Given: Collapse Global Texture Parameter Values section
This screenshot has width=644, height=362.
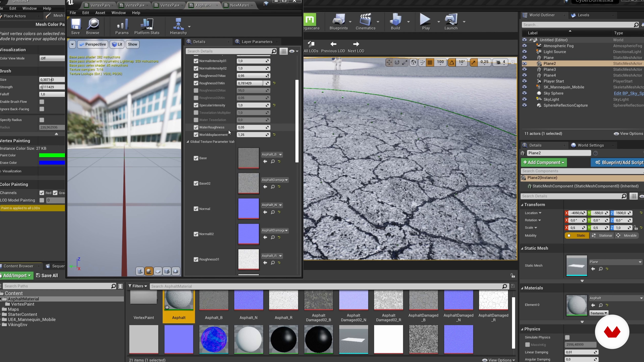Looking at the screenshot, I should click(x=188, y=142).
